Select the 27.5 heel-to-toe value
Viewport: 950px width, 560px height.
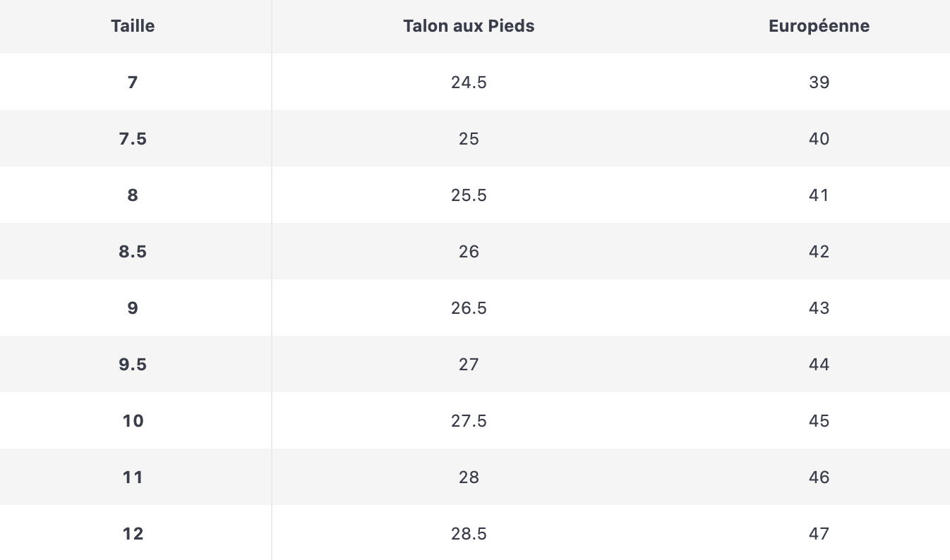pyautogui.click(x=469, y=421)
